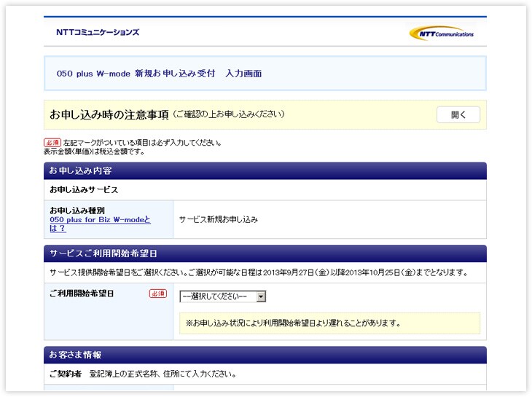Click the お申し込み内容 section header

point(265,171)
